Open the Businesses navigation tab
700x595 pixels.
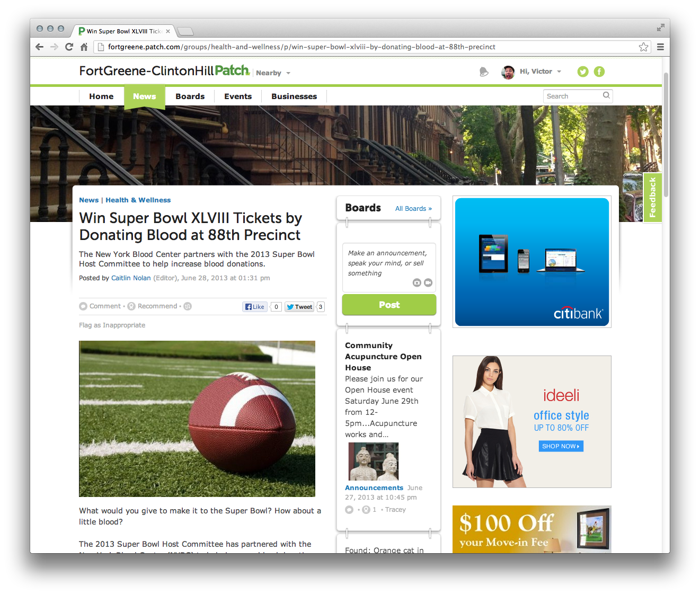(x=294, y=96)
